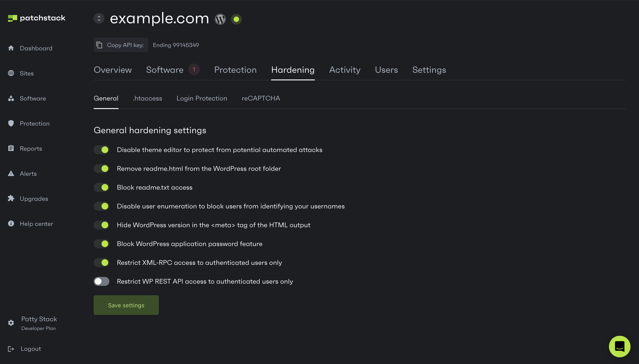The image size is (639, 364).
Task: Click the green site status indicator
Action: click(236, 19)
